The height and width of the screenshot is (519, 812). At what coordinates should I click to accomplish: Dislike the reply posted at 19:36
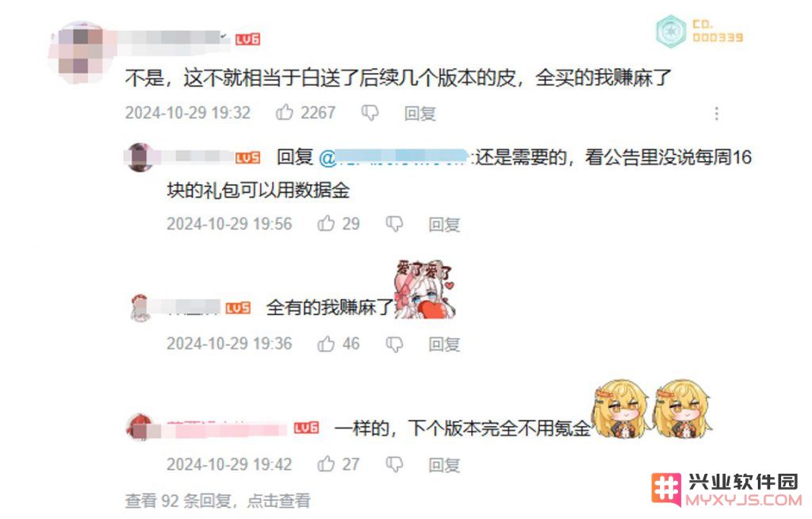[394, 344]
